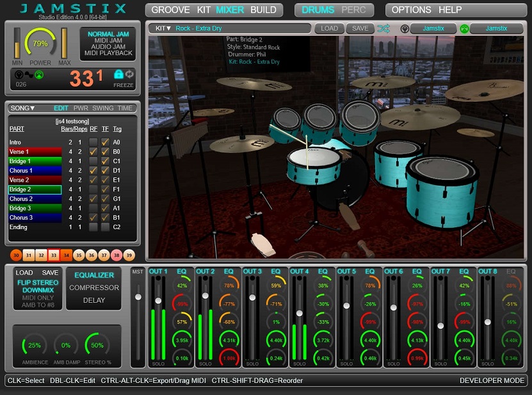The width and height of the screenshot is (532, 395).
Task: Toggle RF checkbox for Chorus 3
Action: coord(93,217)
